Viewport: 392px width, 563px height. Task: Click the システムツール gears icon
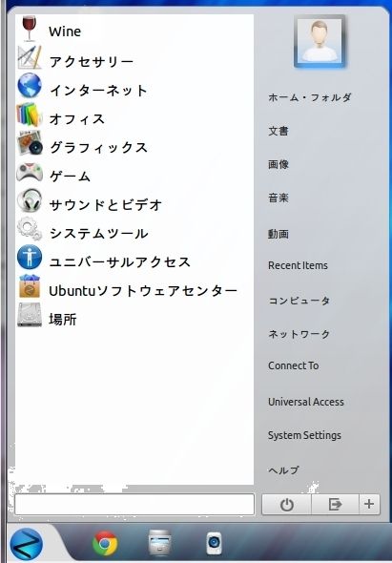coord(30,229)
